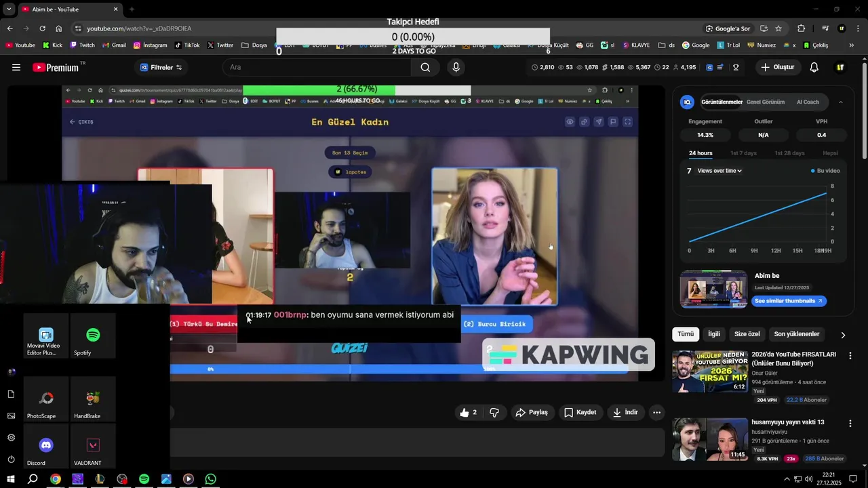Open Chrome's three-dot menu
This screenshot has height=488, width=868.
click(x=859, y=28)
